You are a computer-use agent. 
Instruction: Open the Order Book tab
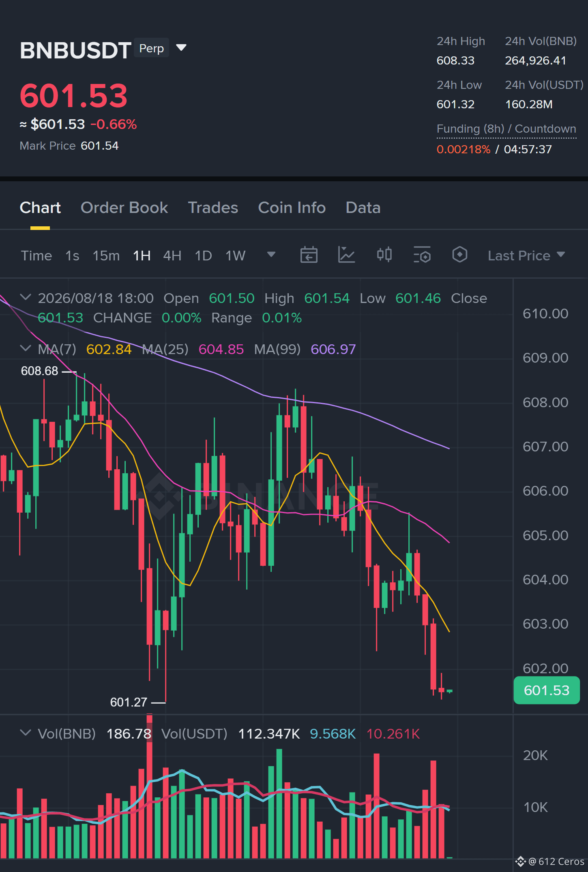click(124, 208)
